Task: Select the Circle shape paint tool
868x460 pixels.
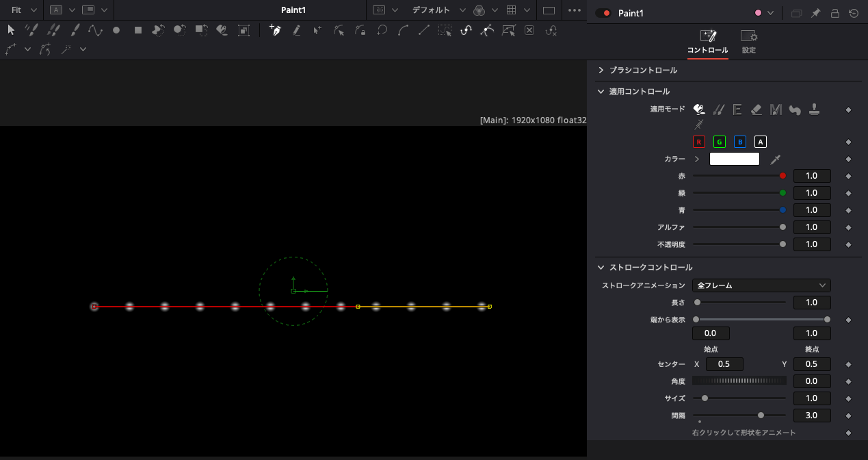Action: 116,30
